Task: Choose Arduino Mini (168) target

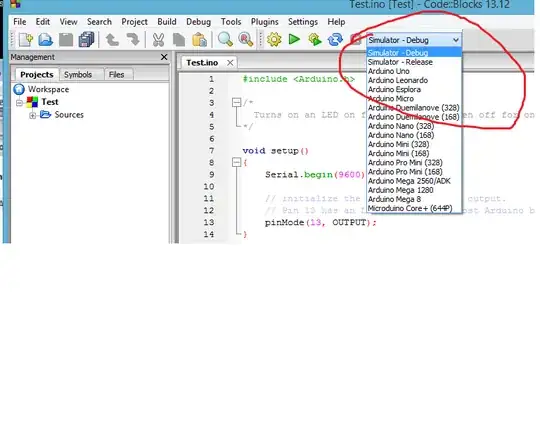Action: 414,153
